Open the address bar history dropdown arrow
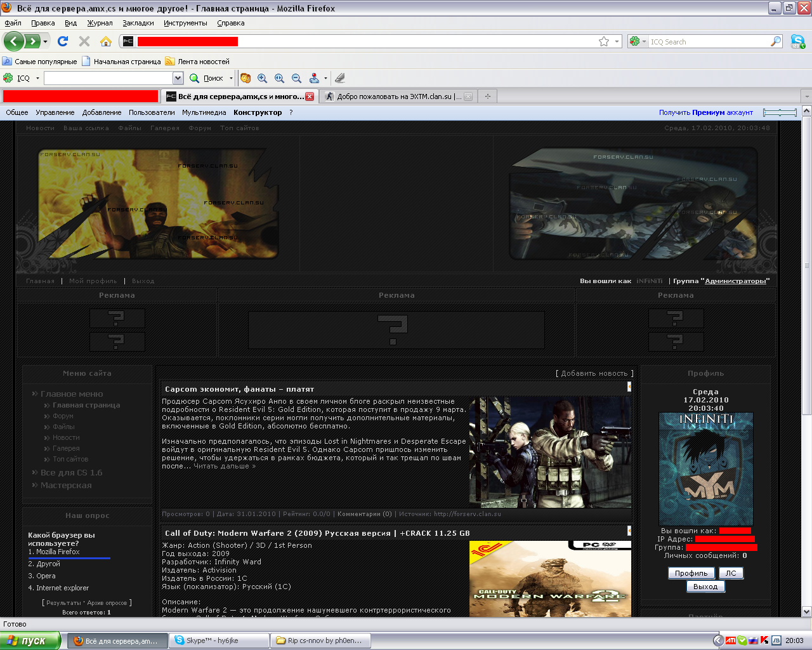The height and width of the screenshot is (650, 812). click(x=617, y=41)
